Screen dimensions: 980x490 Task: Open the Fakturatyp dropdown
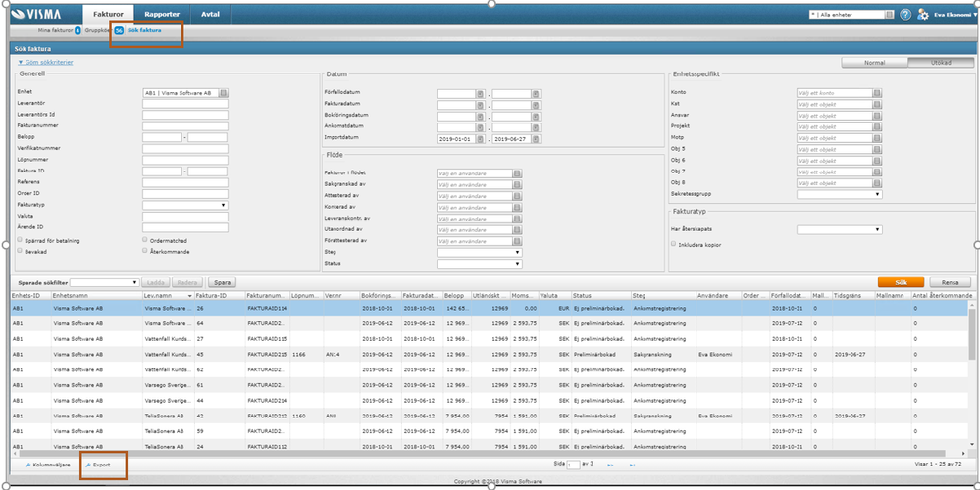[x=185, y=205]
